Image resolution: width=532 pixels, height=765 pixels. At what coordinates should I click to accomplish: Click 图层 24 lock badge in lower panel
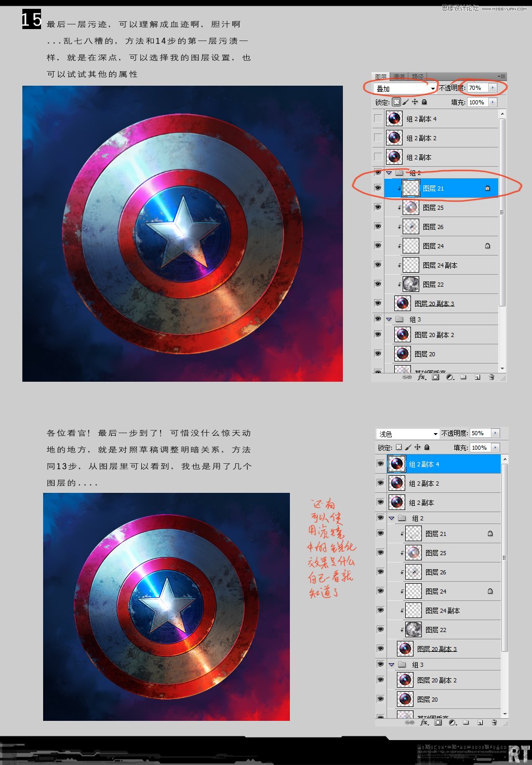coord(490,591)
